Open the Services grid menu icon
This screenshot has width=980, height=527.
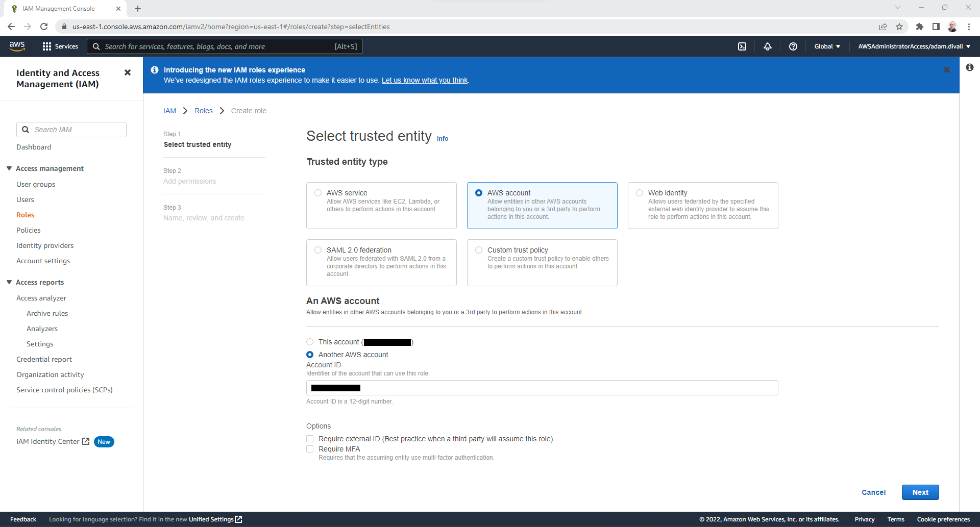pyautogui.click(x=47, y=46)
